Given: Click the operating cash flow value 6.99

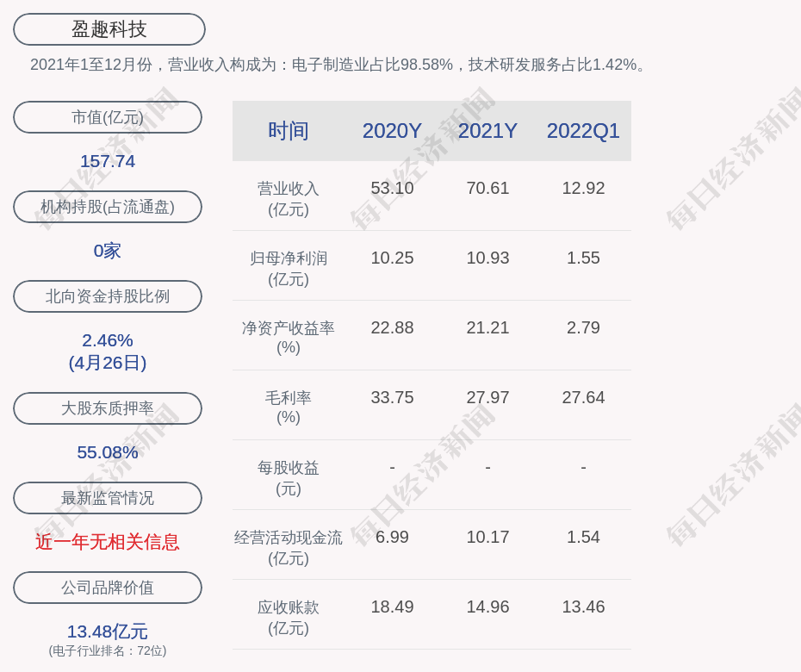Looking at the screenshot, I should (x=392, y=537).
